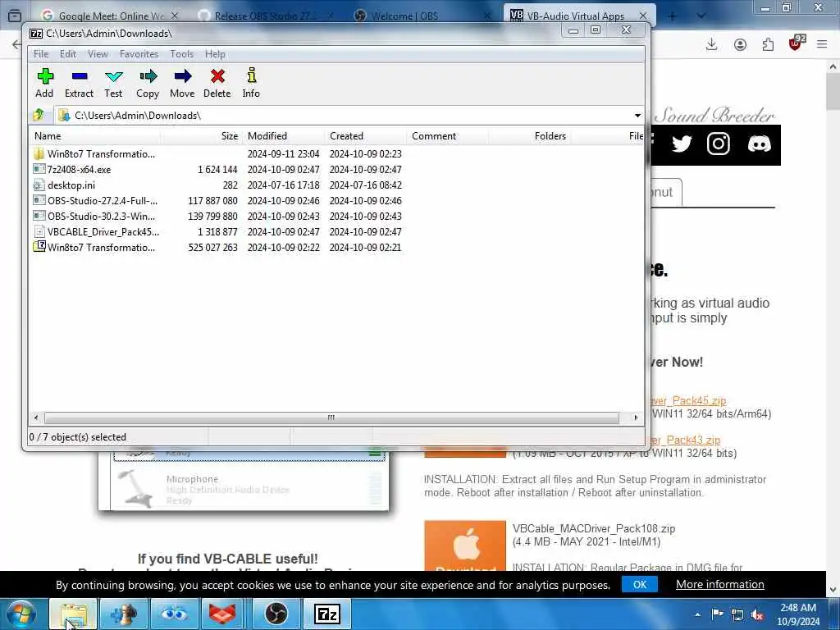Open the Discord icon on the webpage
The image size is (840, 630).
(759, 144)
